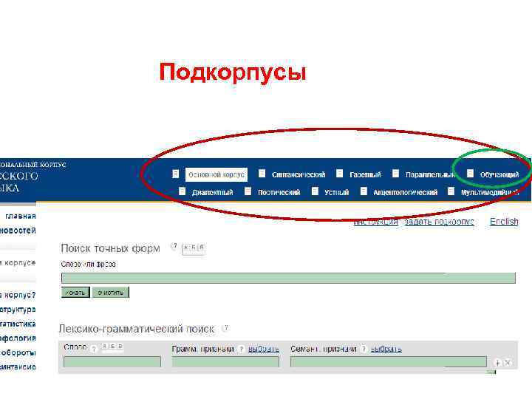Screen dimensions: 532x399
Task: Click help icon next to Семант. признаки
Action: pyautogui.click(x=364, y=349)
